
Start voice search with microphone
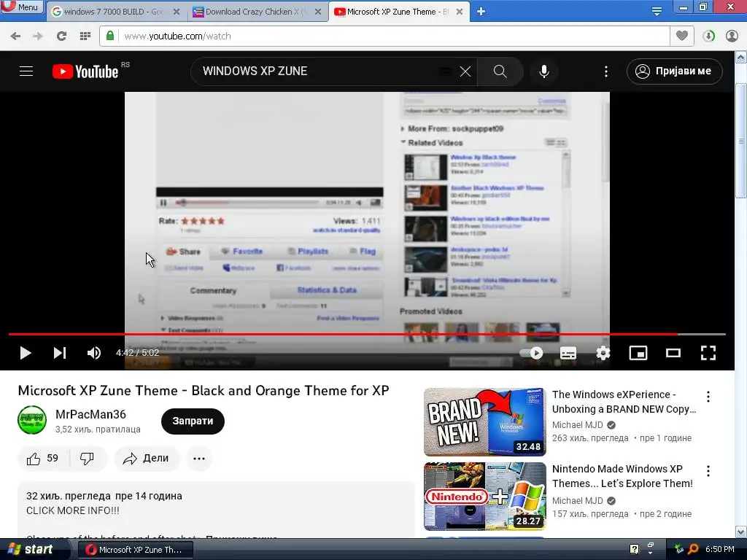click(x=544, y=71)
